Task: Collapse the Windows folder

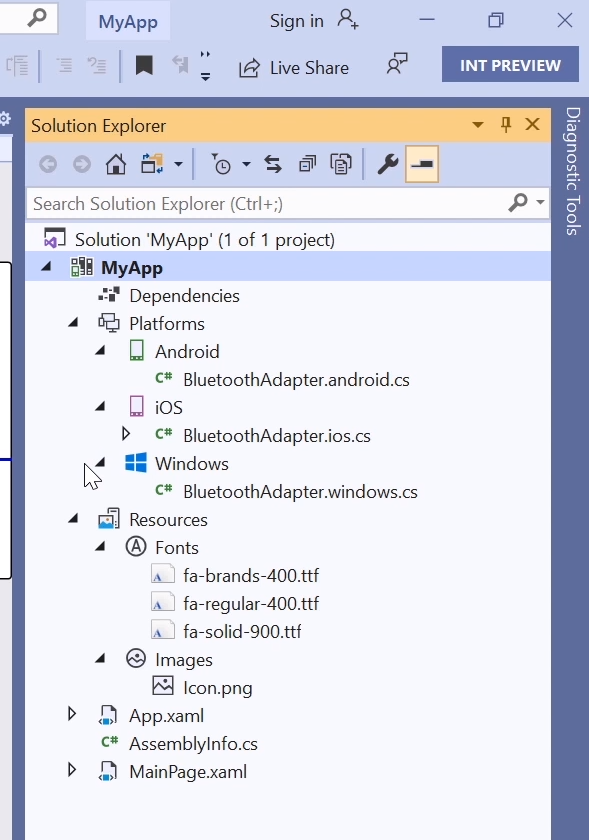Action: (x=100, y=462)
